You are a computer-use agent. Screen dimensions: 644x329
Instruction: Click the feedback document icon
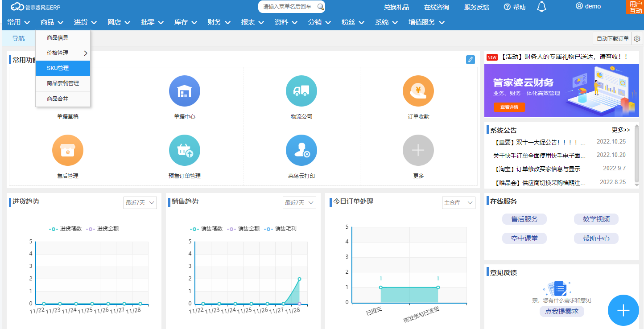pos(557,289)
